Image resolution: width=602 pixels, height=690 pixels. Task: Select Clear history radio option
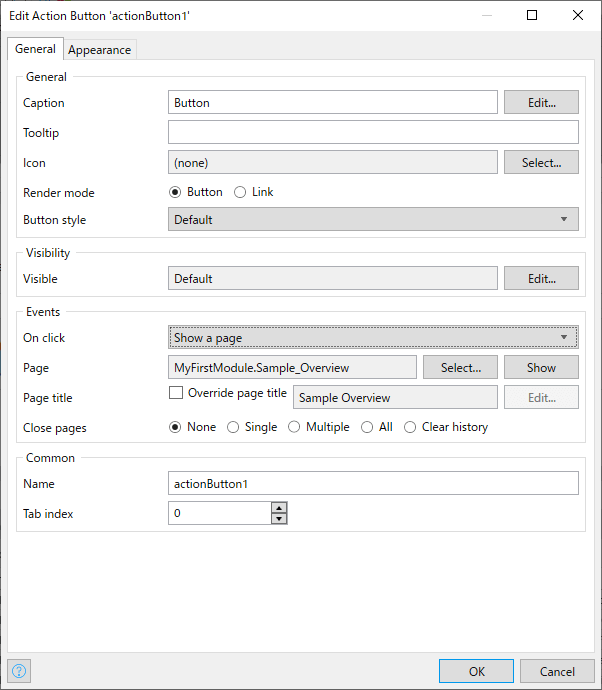pyautogui.click(x=410, y=427)
